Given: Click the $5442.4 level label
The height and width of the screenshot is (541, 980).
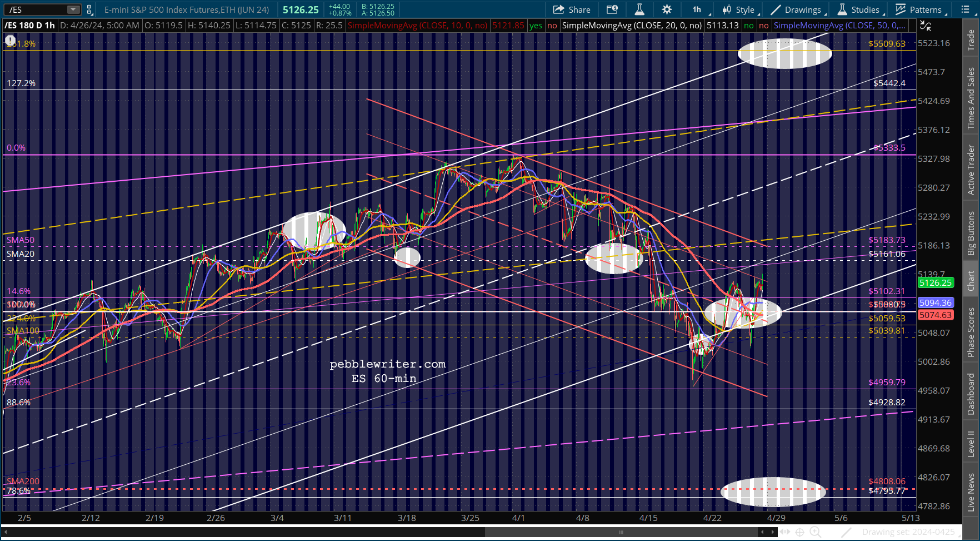Looking at the screenshot, I should (x=889, y=83).
